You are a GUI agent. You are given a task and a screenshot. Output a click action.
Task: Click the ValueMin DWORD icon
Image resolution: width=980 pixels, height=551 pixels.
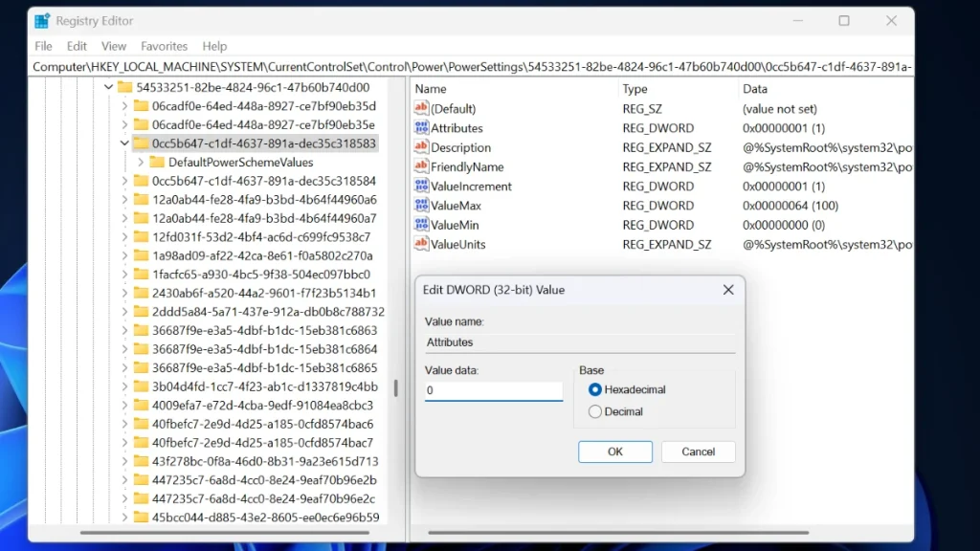(x=421, y=224)
